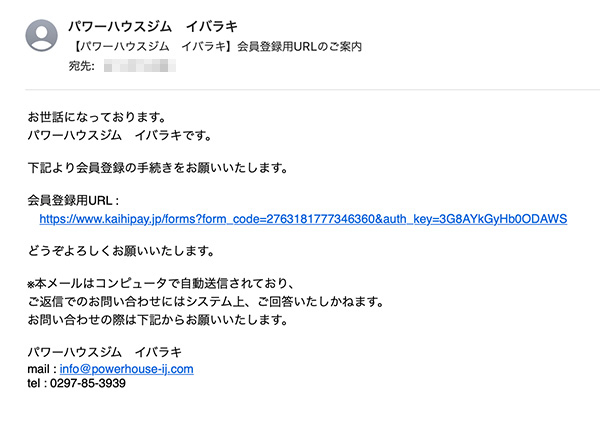Click the blurred recipient address after 宛先

click(140, 65)
